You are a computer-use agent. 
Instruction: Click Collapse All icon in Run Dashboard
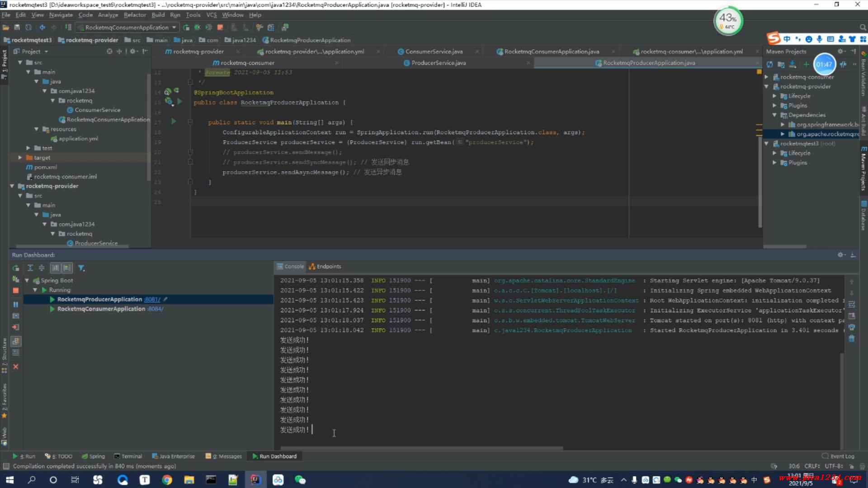coord(42,268)
